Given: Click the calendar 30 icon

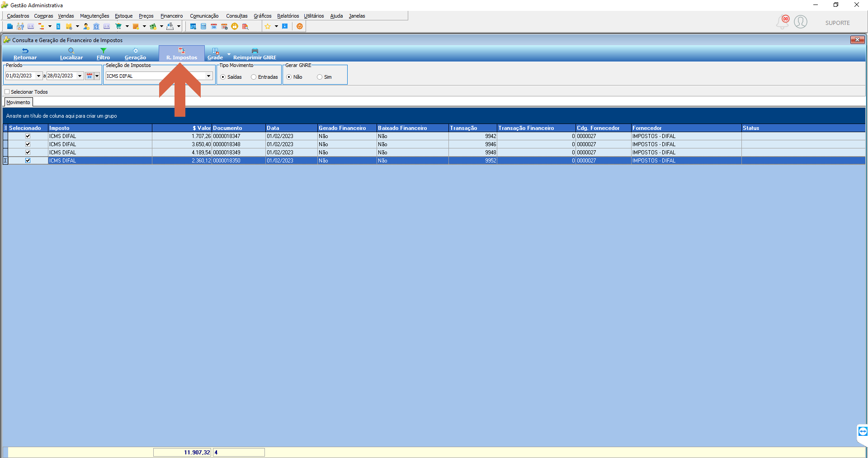Looking at the screenshot, I should (214, 26).
